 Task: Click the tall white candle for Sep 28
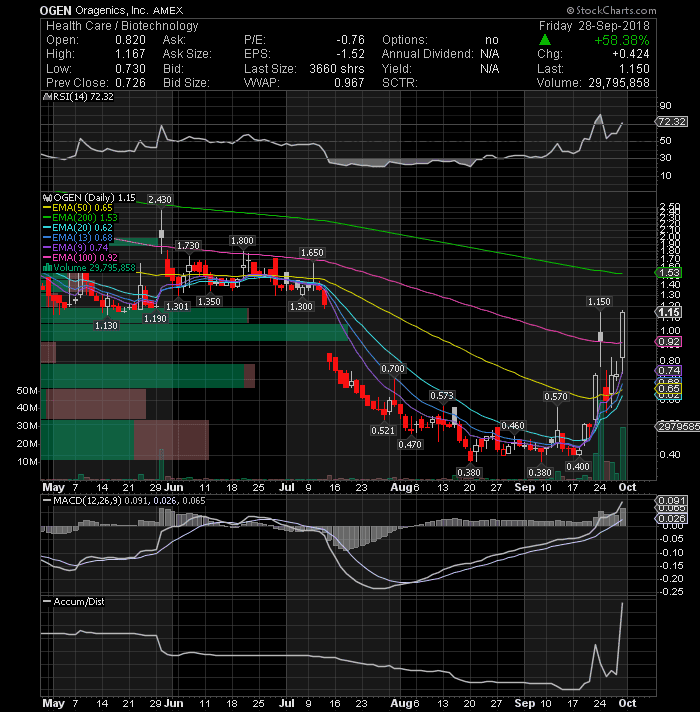point(622,335)
